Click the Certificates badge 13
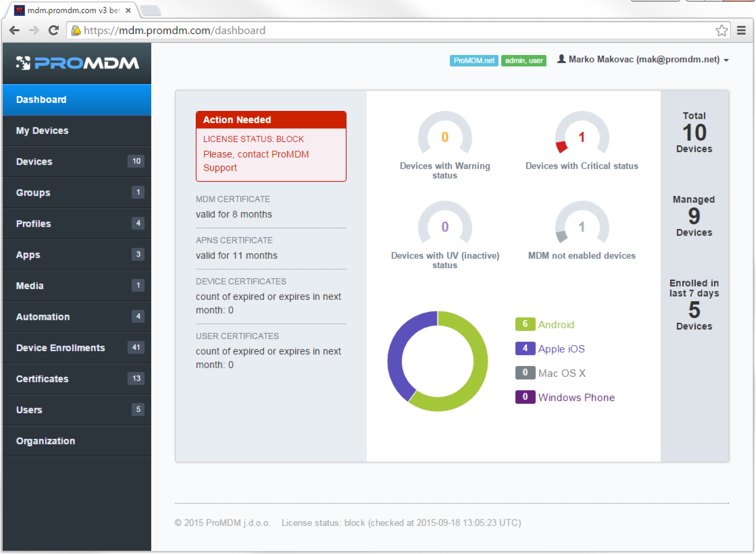This screenshot has width=756, height=554. tap(136, 379)
